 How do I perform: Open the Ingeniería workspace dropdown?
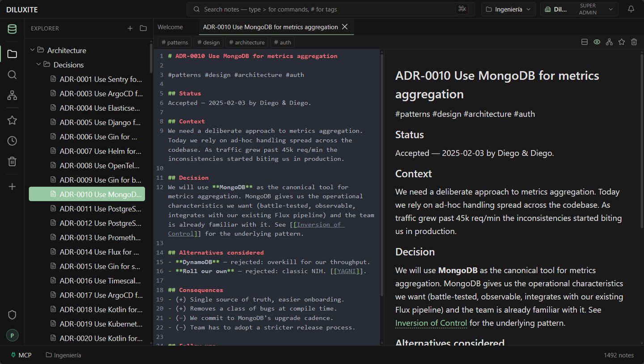pyautogui.click(x=508, y=9)
